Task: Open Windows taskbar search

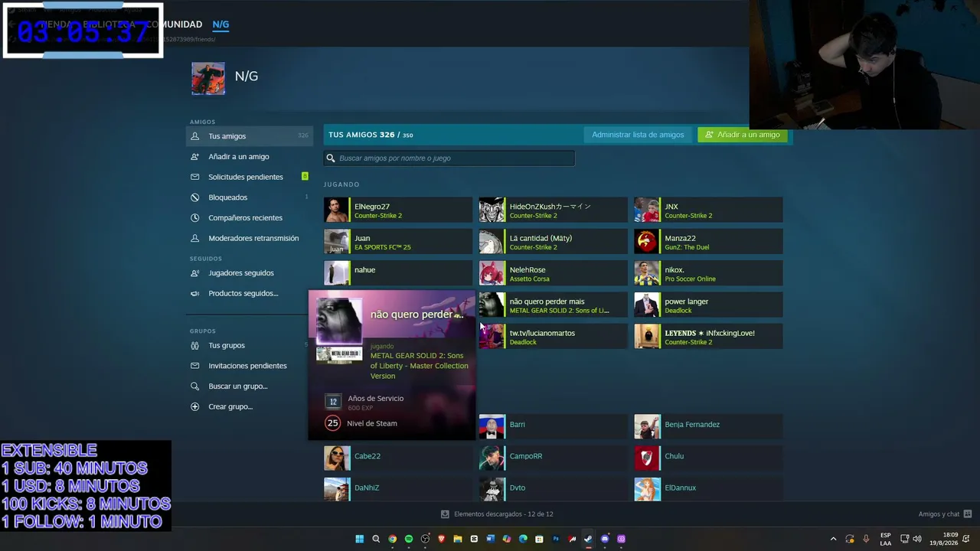Action: coord(376,539)
